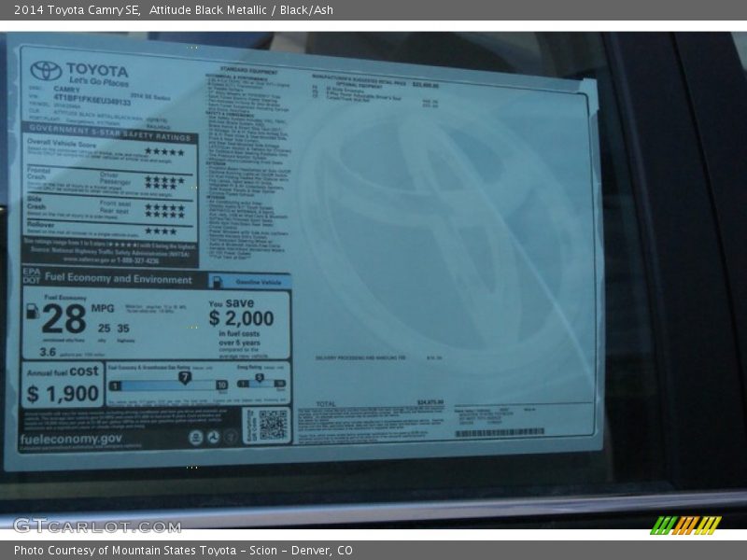The image size is (747, 560).
Task: Click the large '28' MPG figure
Action: coord(63,319)
